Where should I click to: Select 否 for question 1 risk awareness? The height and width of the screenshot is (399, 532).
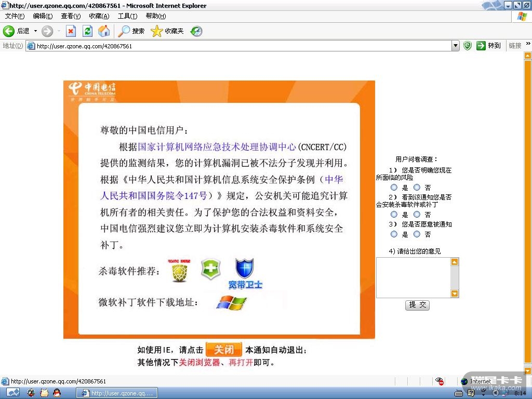click(417, 187)
